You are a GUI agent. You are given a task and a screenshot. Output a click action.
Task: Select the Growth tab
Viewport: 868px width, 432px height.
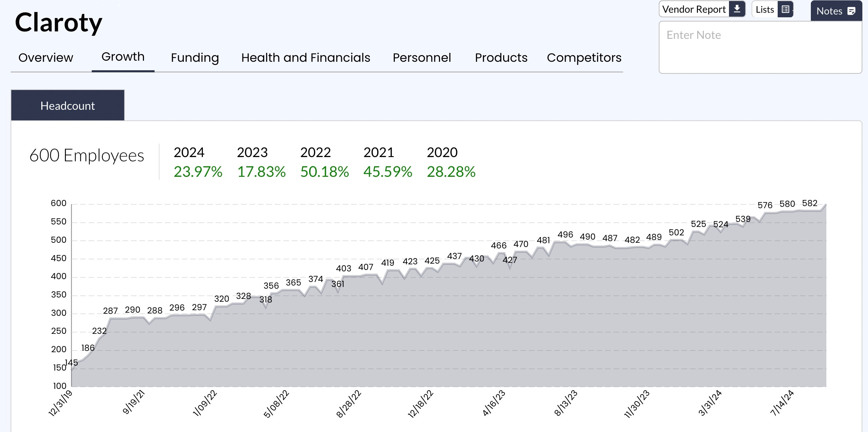click(x=123, y=57)
